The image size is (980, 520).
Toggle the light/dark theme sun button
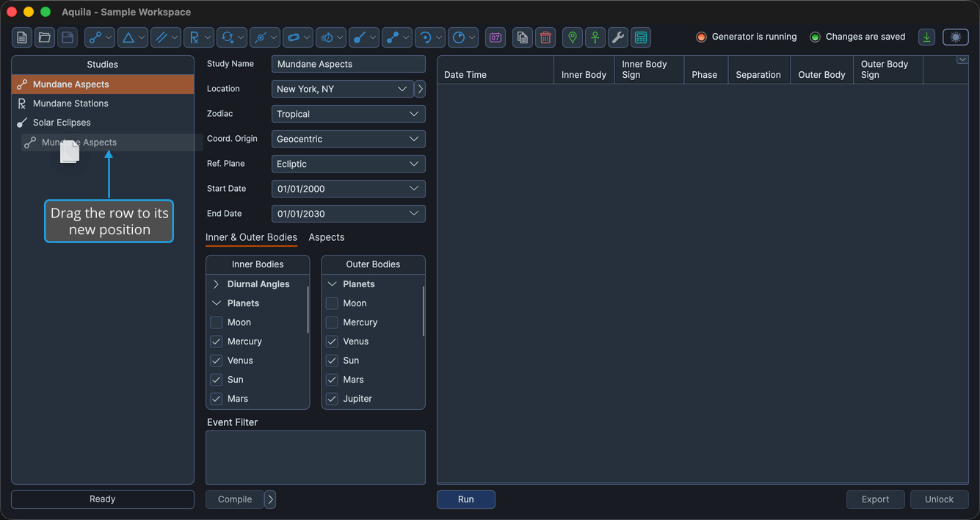tap(956, 37)
